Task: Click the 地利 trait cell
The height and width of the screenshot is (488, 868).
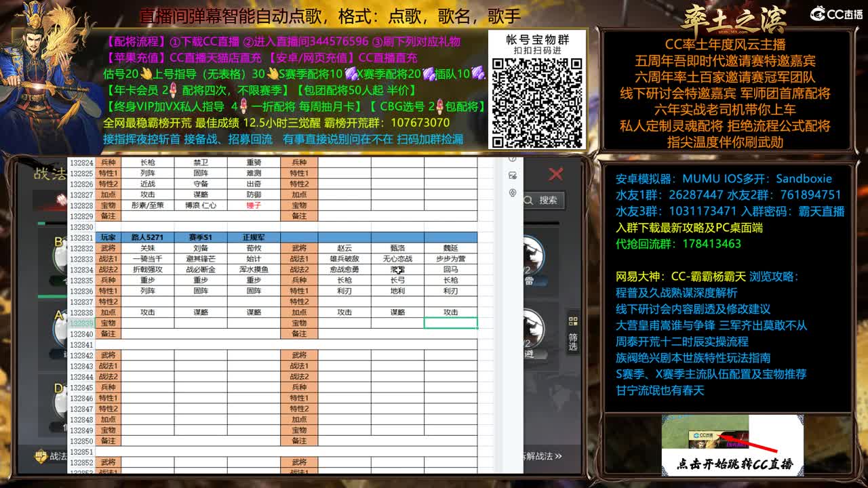Action: [397, 291]
